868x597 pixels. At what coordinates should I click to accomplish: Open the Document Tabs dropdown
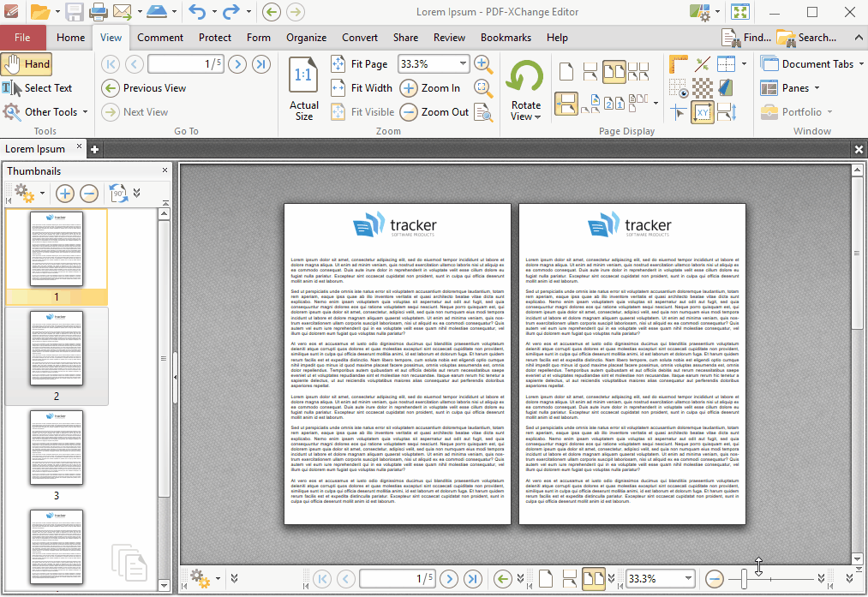point(811,64)
